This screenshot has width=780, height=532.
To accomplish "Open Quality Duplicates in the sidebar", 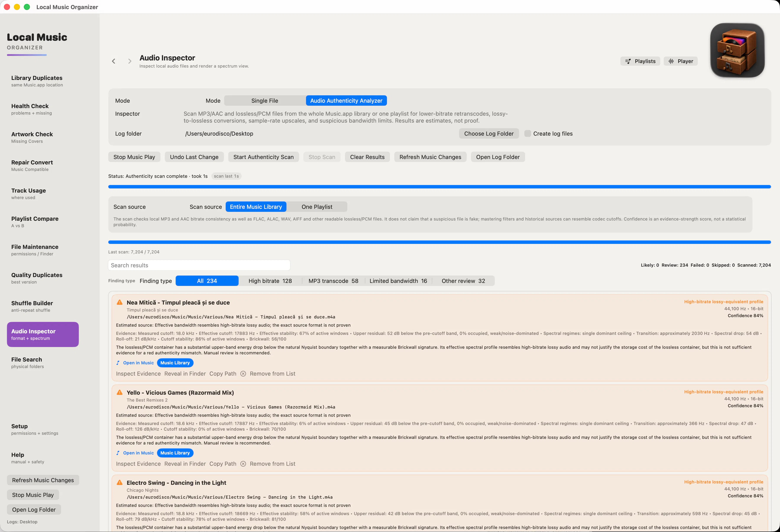I will click(x=43, y=278).
